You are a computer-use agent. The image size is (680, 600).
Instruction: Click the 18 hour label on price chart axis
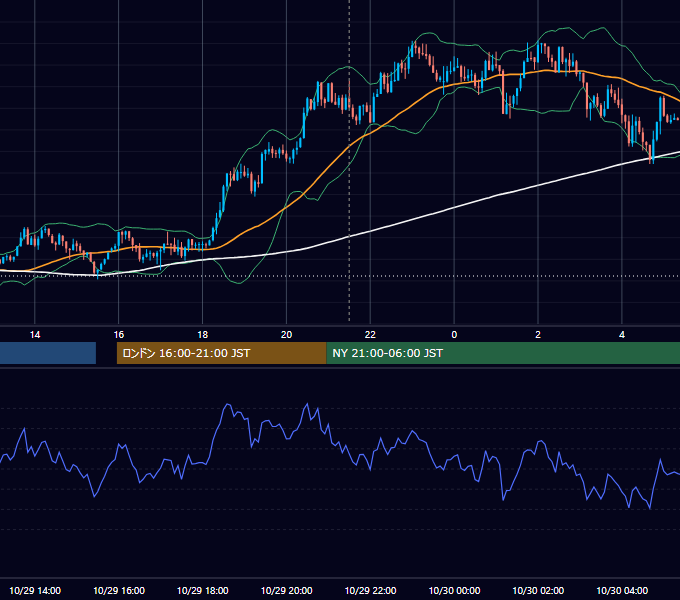coord(203,335)
